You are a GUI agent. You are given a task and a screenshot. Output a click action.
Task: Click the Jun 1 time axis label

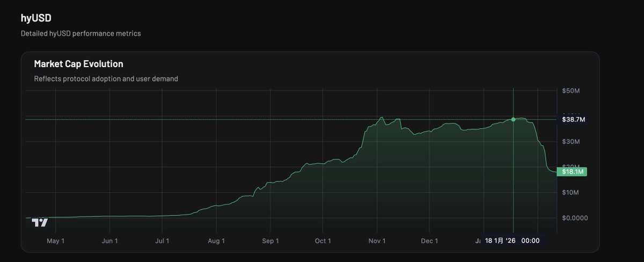point(109,241)
